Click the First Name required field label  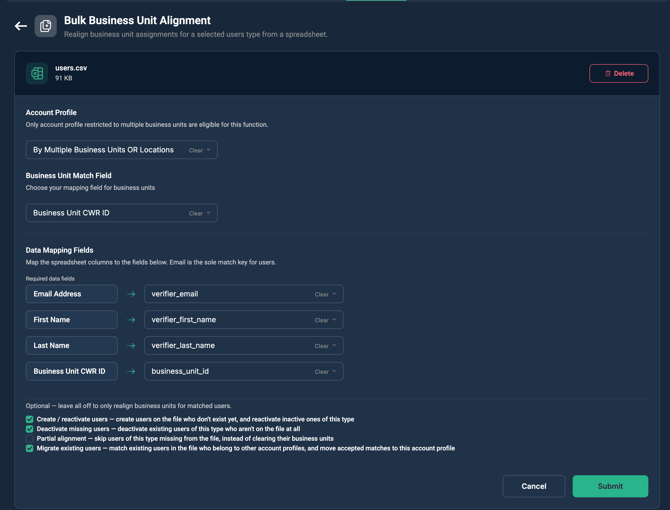pyautogui.click(x=71, y=320)
